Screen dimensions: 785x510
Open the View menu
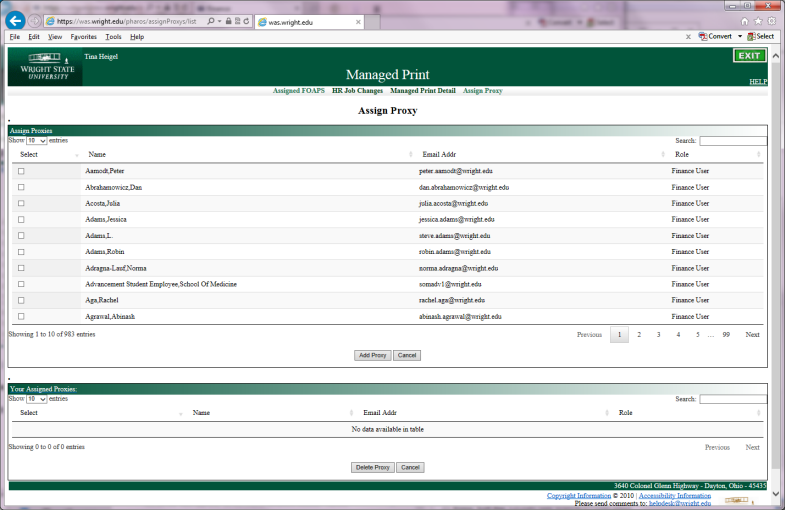pyautogui.click(x=55, y=37)
